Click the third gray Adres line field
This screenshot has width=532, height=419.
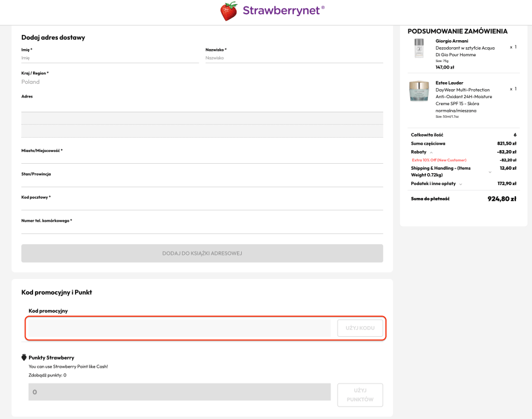pyautogui.click(x=202, y=131)
